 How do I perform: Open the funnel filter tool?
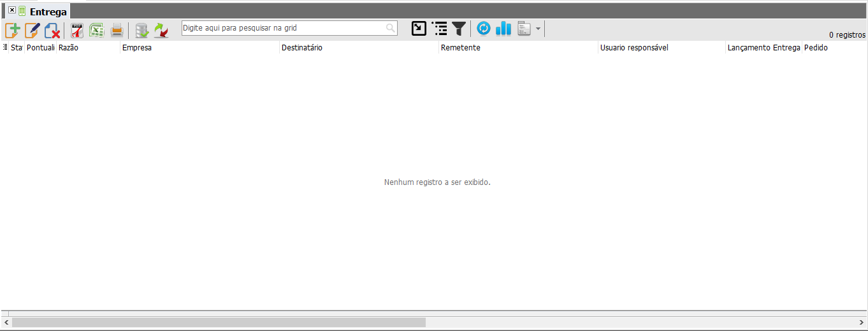tap(459, 28)
